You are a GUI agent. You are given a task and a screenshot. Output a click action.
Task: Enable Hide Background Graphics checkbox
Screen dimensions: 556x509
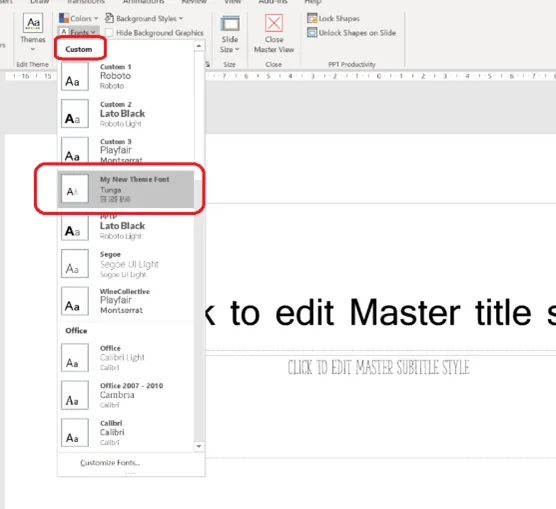pos(109,33)
